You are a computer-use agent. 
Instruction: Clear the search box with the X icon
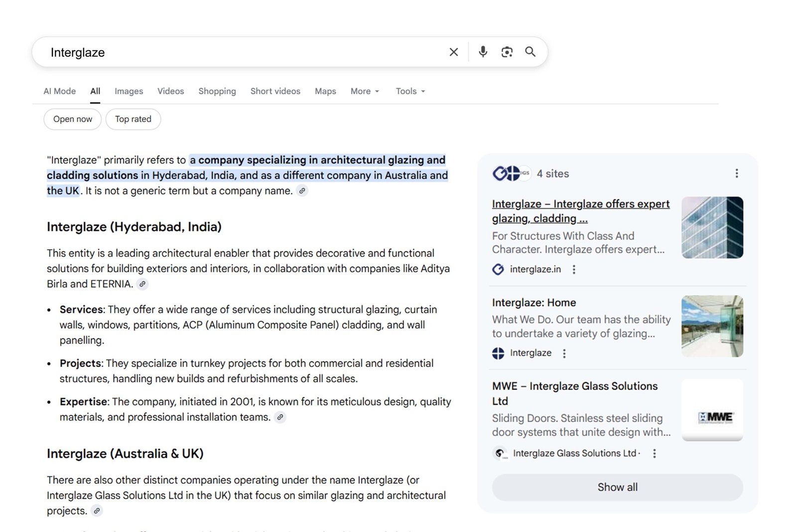tap(453, 52)
